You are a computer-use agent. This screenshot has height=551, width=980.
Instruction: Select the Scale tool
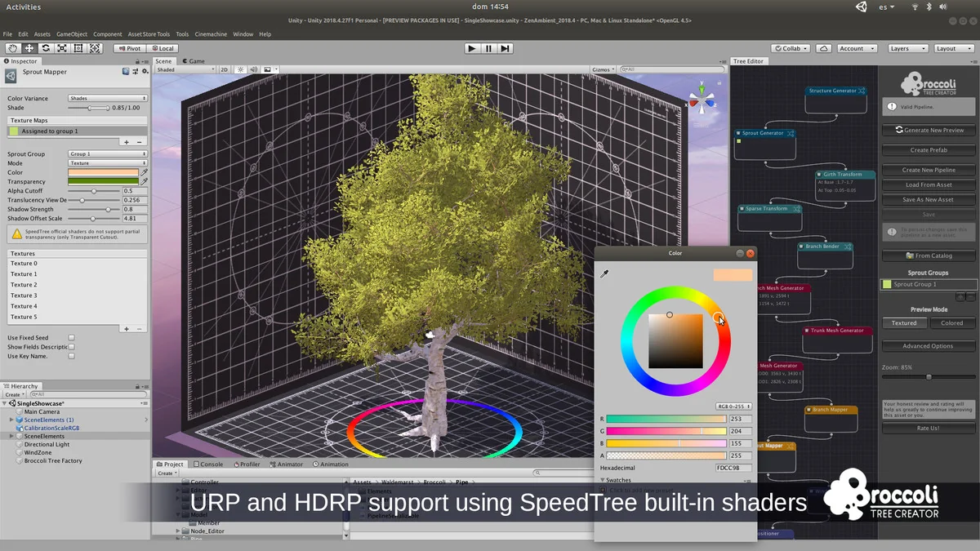61,48
